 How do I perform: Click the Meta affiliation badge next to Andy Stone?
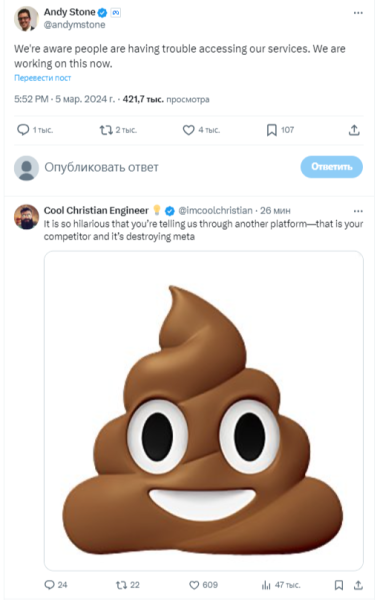[x=116, y=13]
